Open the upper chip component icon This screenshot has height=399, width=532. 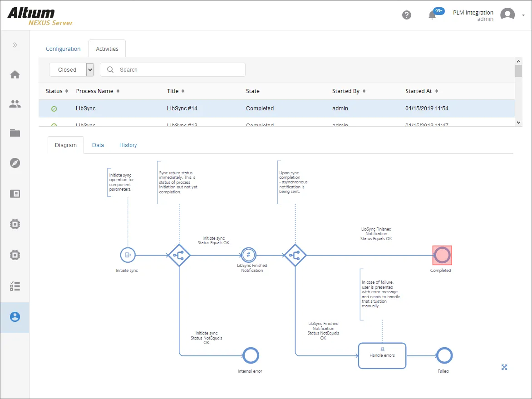(x=15, y=224)
